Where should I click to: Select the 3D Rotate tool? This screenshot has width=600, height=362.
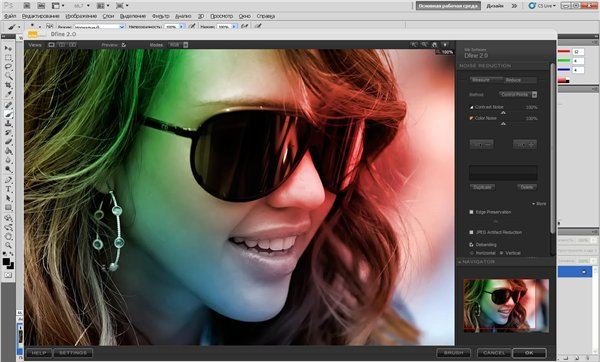pyautogui.click(x=8, y=219)
